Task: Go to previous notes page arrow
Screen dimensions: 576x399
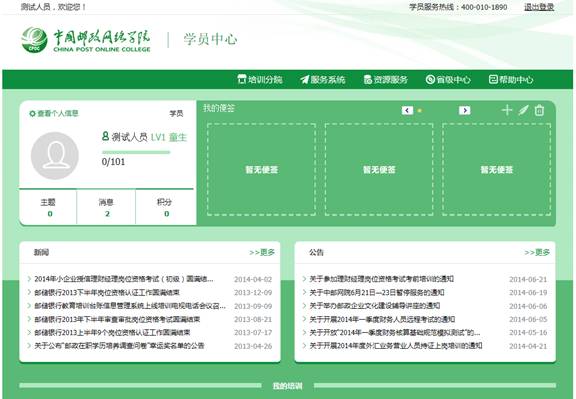Action: click(407, 110)
